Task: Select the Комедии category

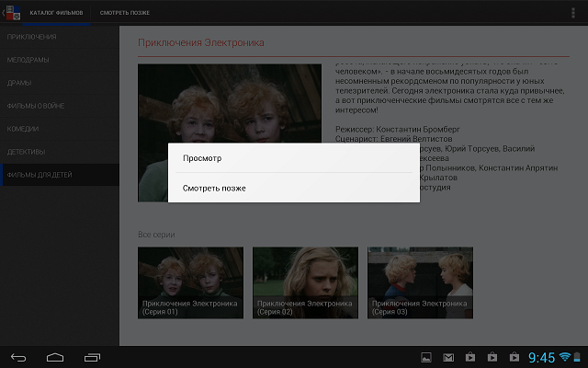Action: pos(60,129)
